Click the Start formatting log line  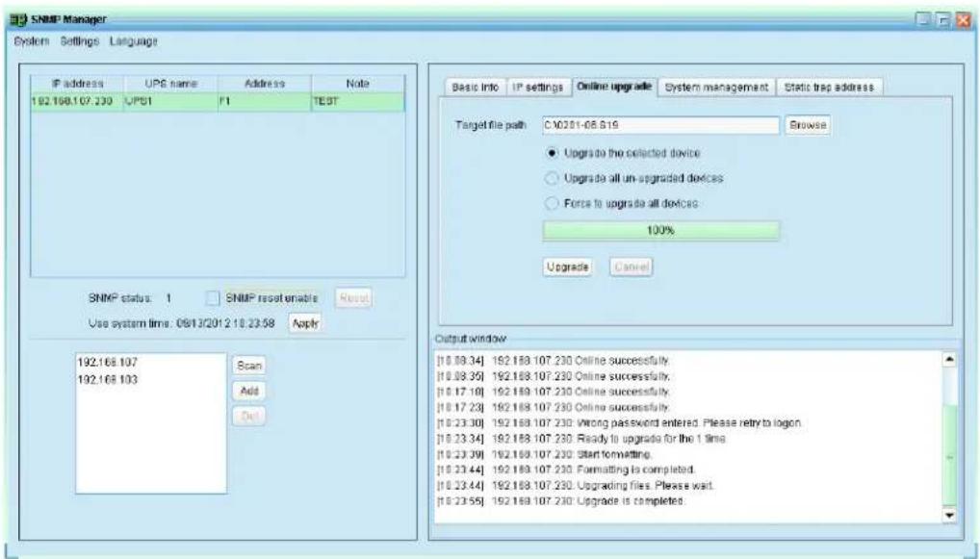544,454
